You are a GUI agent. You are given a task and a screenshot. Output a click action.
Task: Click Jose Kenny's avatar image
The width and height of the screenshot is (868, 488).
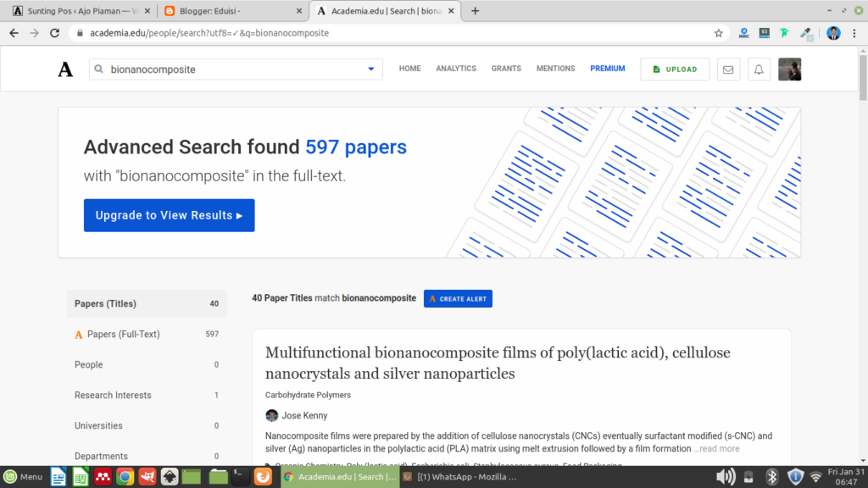point(271,415)
